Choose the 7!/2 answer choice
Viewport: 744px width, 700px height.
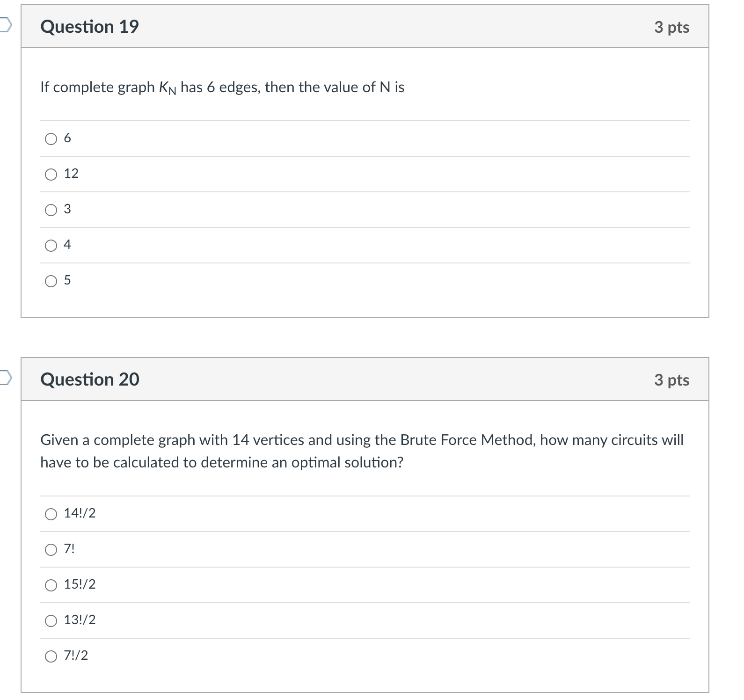coord(51,655)
